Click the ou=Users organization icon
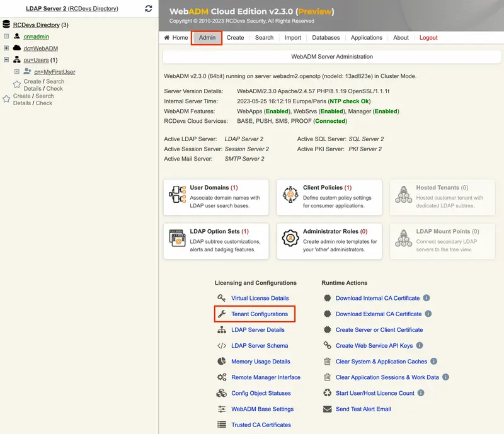This screenshot has height=434, width=504. pyautogui.click(x=17, y=59)
